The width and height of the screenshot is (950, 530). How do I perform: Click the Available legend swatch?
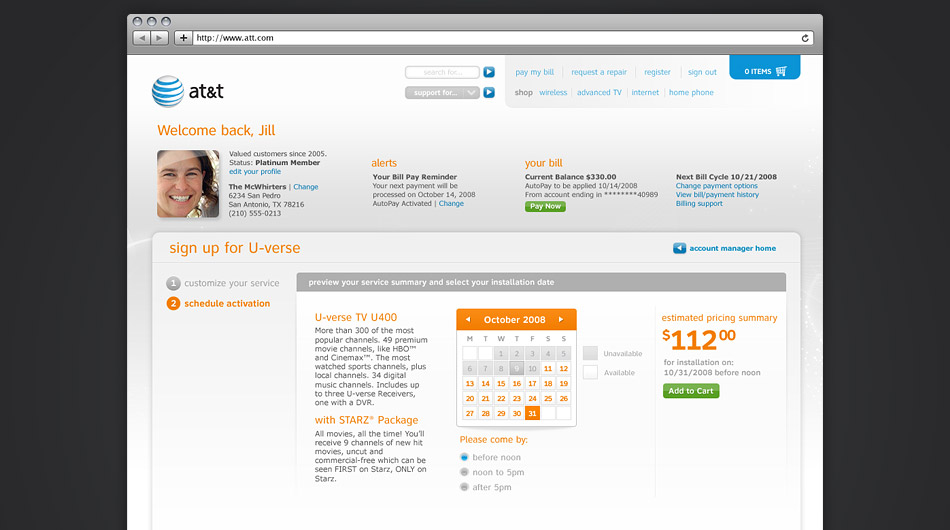[590, 372]
